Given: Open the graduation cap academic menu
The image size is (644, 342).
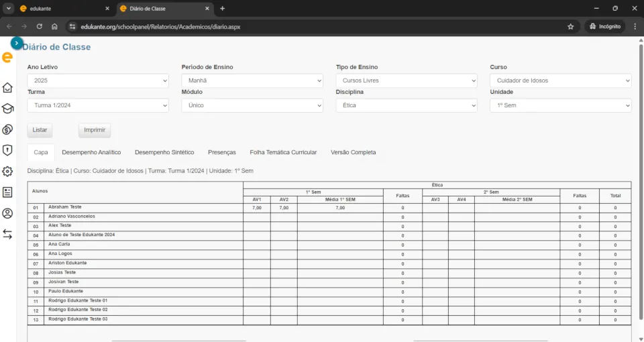Looking at the screenshot, I should click(7, 109).
